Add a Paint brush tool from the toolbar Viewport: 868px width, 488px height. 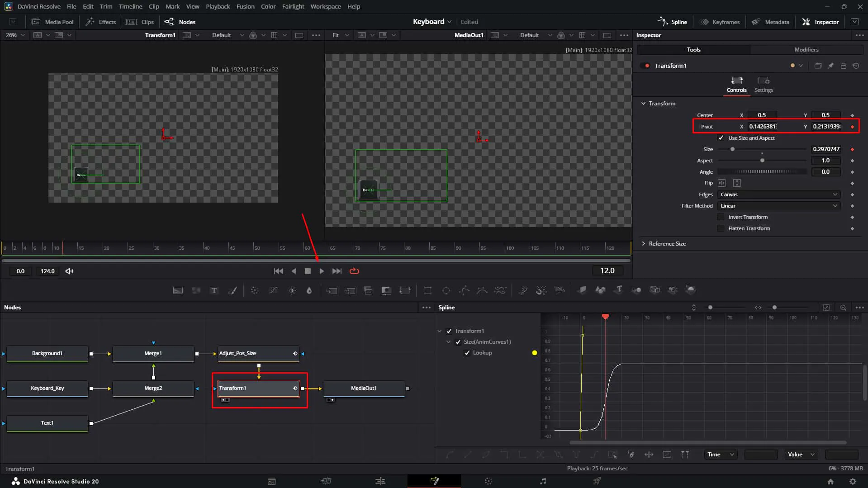[x=232, y=290]
